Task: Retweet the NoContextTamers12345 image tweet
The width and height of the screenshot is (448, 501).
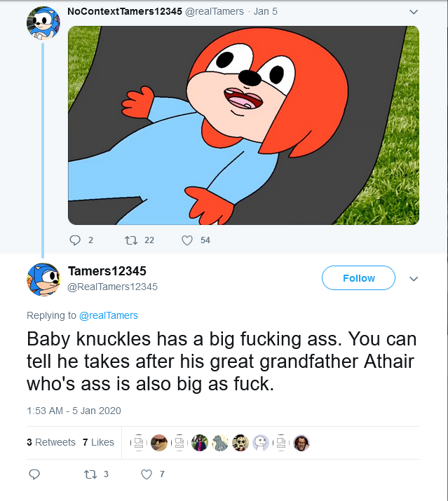Action: pyautogui.click(x=130, y=240)
